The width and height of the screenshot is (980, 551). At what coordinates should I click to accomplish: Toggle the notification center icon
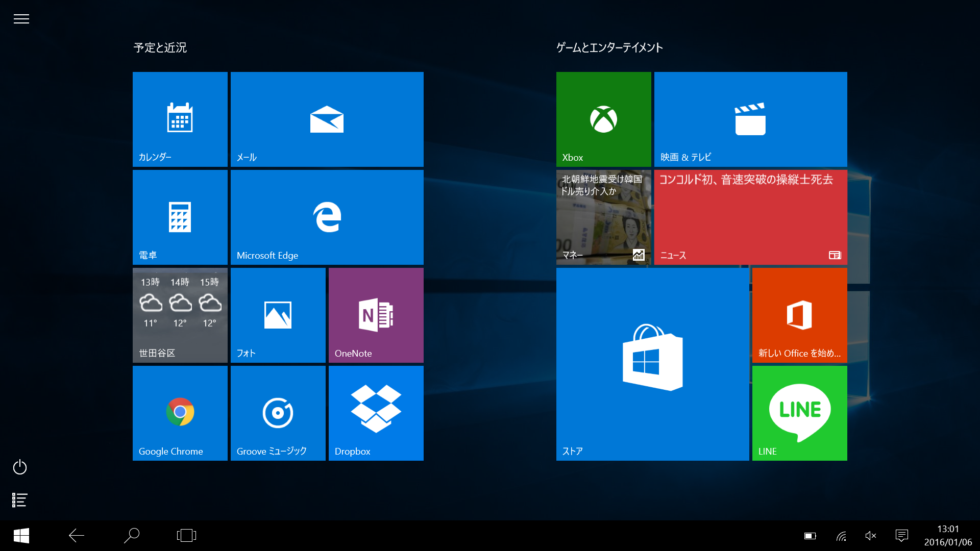pyautogui.click(x=902, y=535)
